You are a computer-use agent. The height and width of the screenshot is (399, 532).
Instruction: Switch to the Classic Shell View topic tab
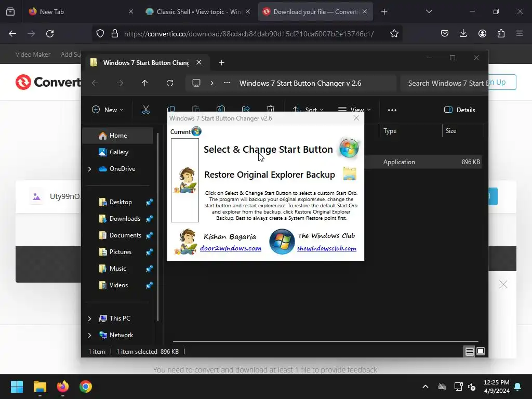click(x=198, y=11)
